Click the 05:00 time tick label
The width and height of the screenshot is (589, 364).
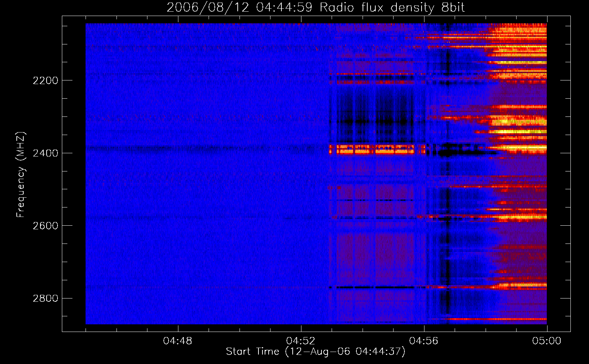tap(547, 341)
